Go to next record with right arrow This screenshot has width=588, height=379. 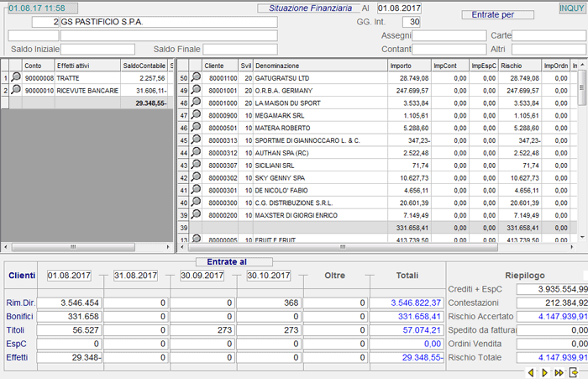pyautogui.click(x=544, y=372)
